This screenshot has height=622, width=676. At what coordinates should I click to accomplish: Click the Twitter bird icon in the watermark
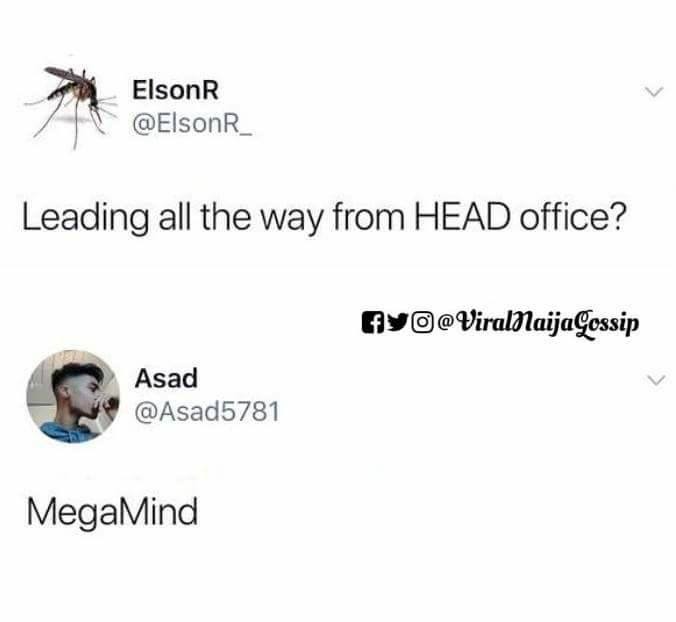[398, 322]
